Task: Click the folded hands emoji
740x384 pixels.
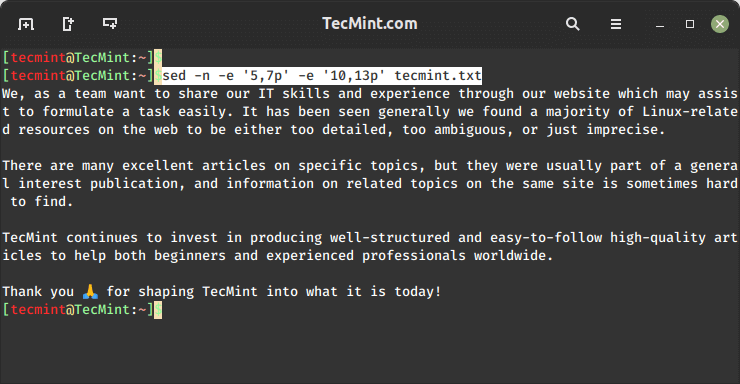Action: pos(90,292)
